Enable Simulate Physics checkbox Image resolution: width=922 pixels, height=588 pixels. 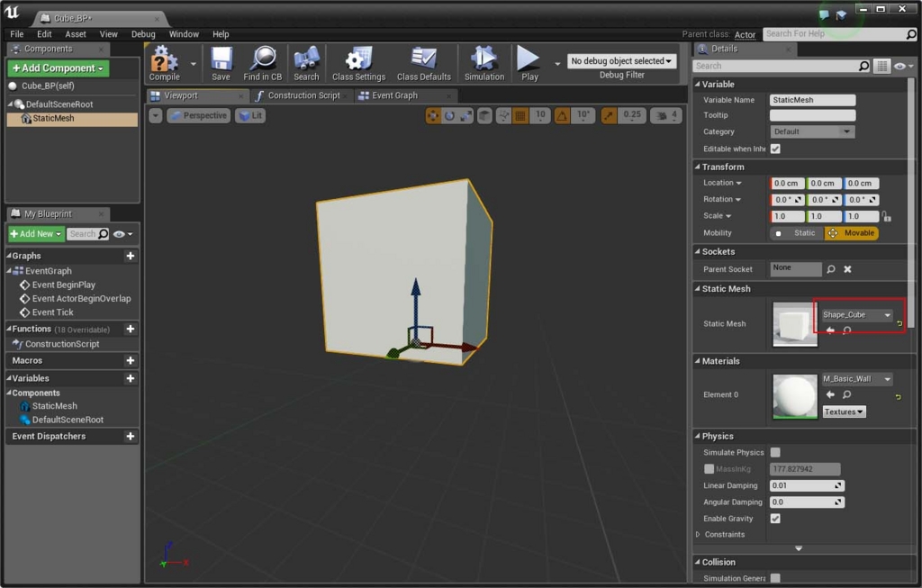775,452
